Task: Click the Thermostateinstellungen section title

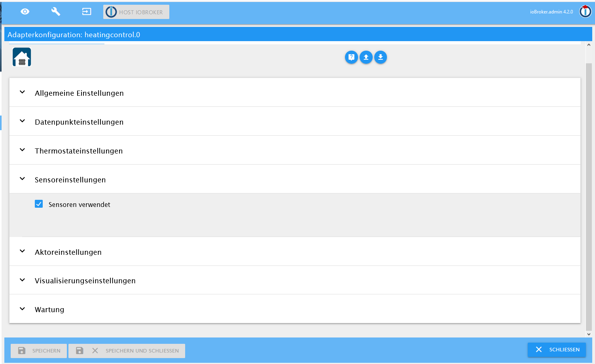Action: [x=79, y=151]
